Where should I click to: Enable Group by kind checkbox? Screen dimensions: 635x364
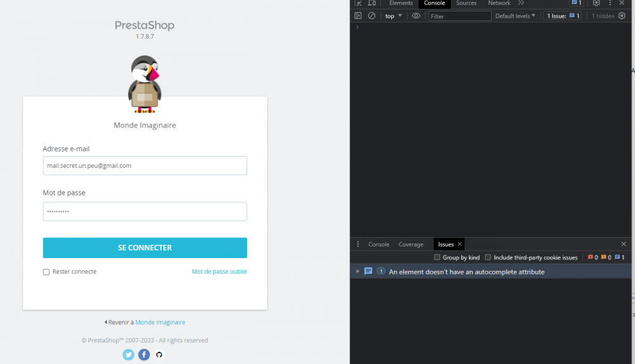pyautogui.click(x=437, y=257)
